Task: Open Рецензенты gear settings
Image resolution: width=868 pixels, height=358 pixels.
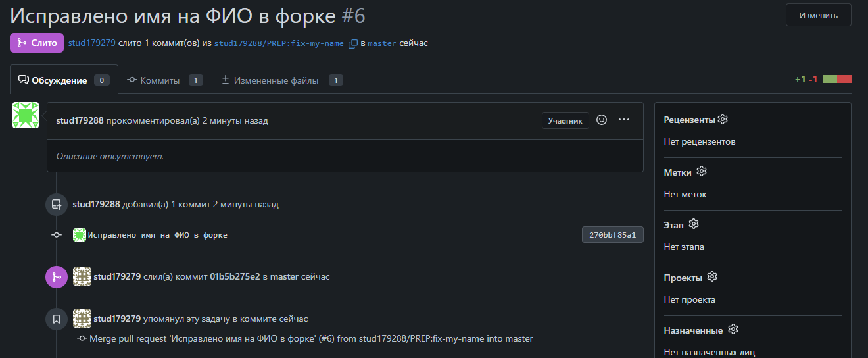Action: tap(723, 120)
